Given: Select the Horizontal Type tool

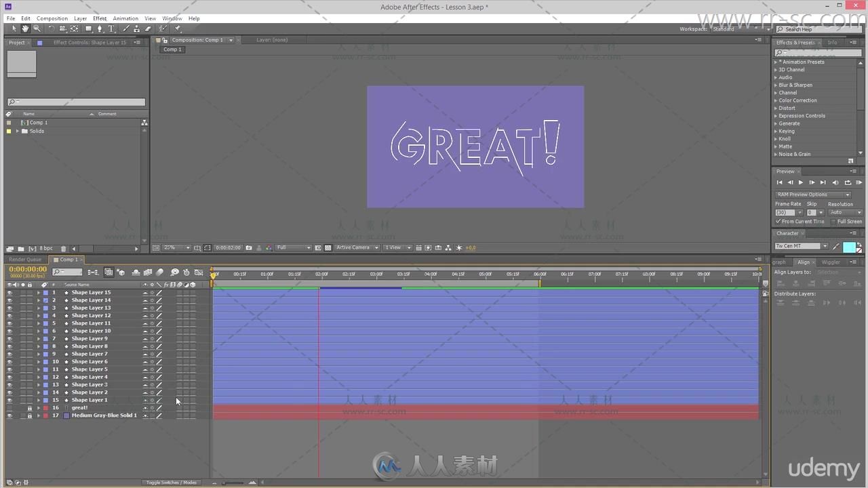Looking at the screenshot, I should coord(111,28).
